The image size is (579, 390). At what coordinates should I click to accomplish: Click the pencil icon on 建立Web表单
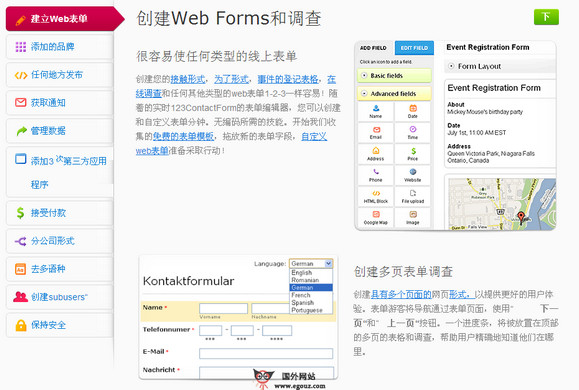point(21,20)
